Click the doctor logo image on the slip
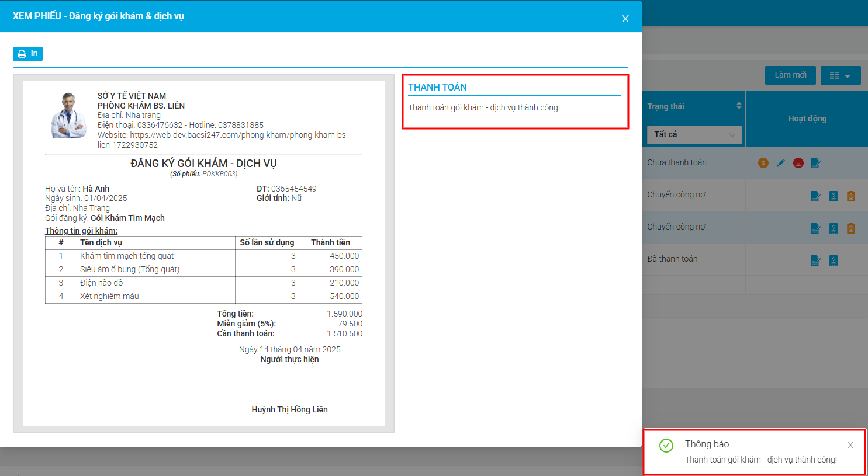This screenshot has height=476, width=868. (69, 116)
